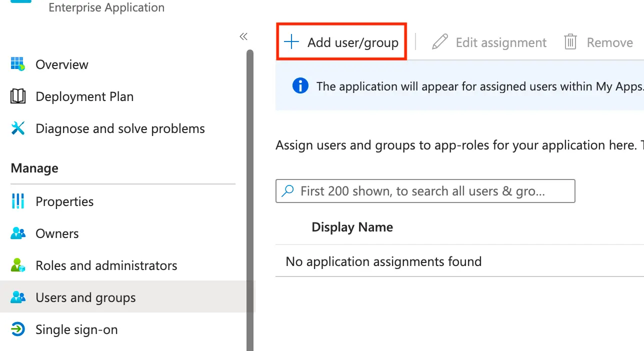The image size is (644, 351).
Task: Select the Owners menu entry
Action: (57, 233)
